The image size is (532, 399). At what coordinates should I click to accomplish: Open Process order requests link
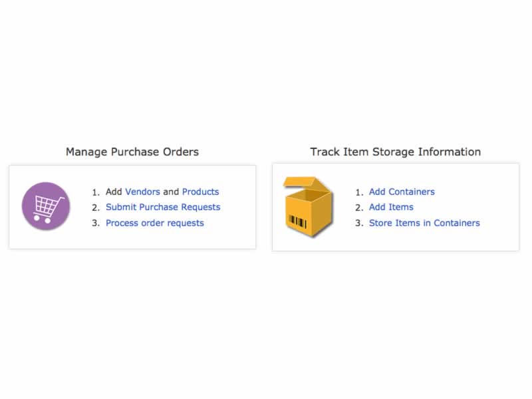click(x=155, y=223)
